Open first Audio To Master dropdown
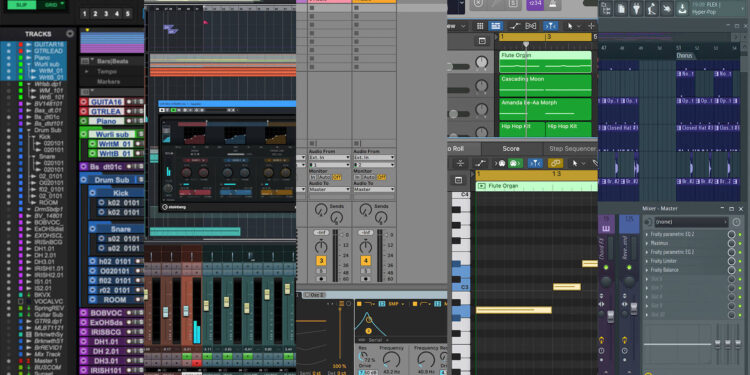 click(x=330, y=189)
